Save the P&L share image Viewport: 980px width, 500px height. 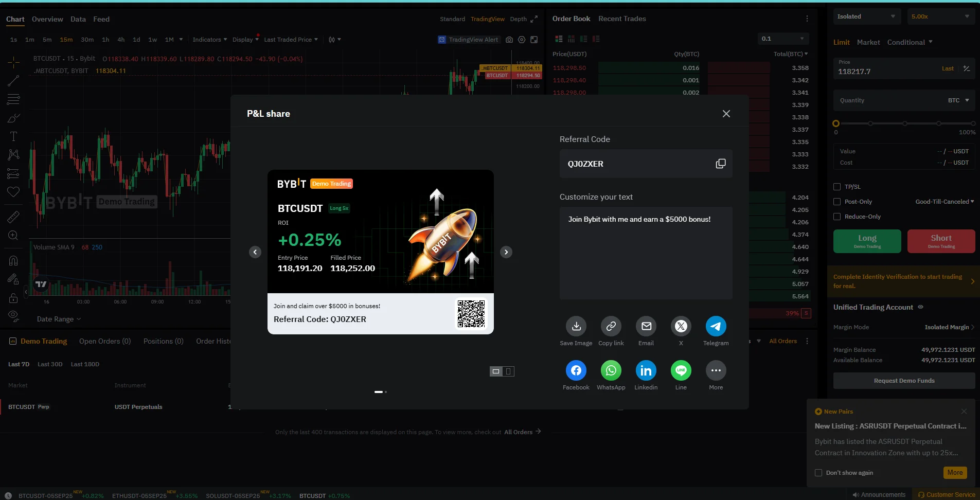click(x=576, y=326)
